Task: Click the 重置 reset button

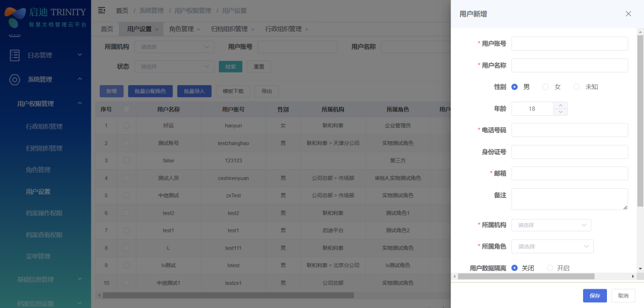Action: pyautogui.click(x=259, y=66)
